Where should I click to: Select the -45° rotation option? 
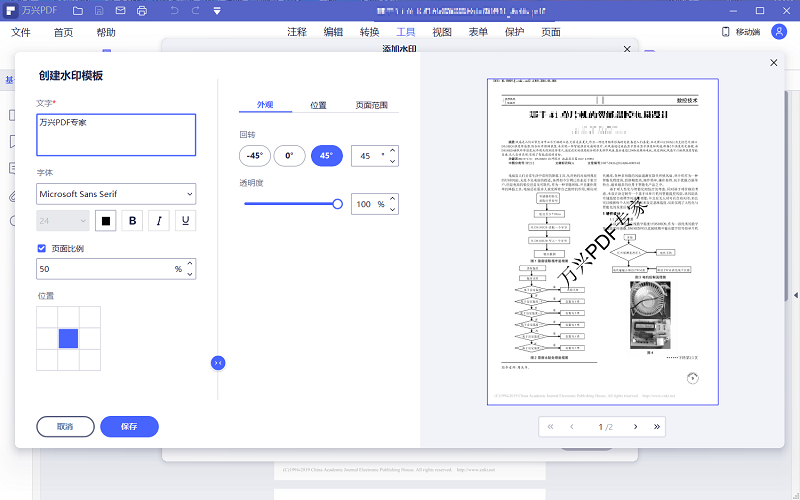[255, 156]
